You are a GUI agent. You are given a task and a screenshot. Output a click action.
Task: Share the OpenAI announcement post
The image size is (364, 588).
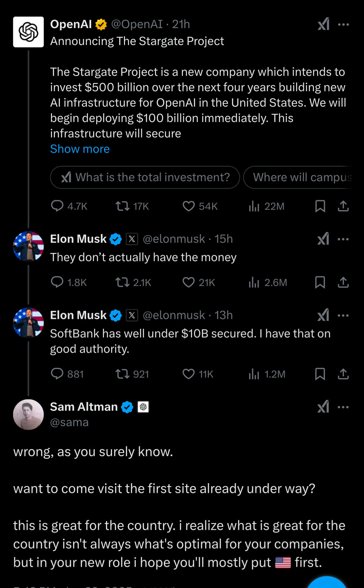point(343,206)
